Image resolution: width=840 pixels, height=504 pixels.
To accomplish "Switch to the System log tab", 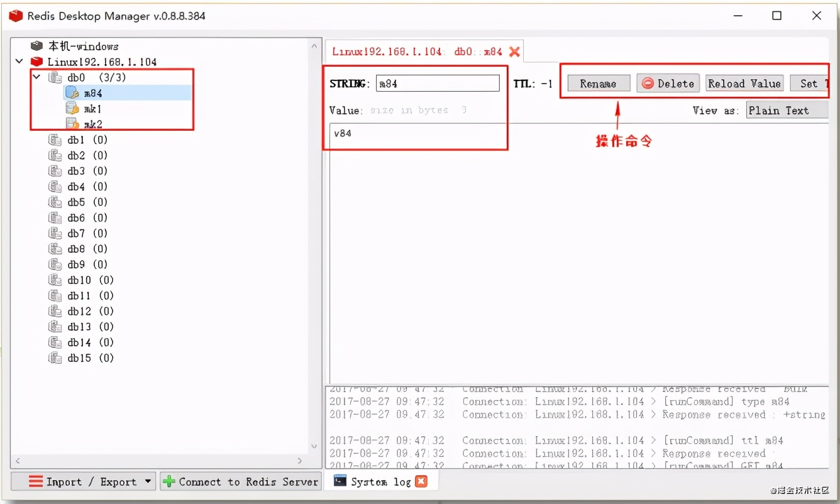I will [380, 481].
